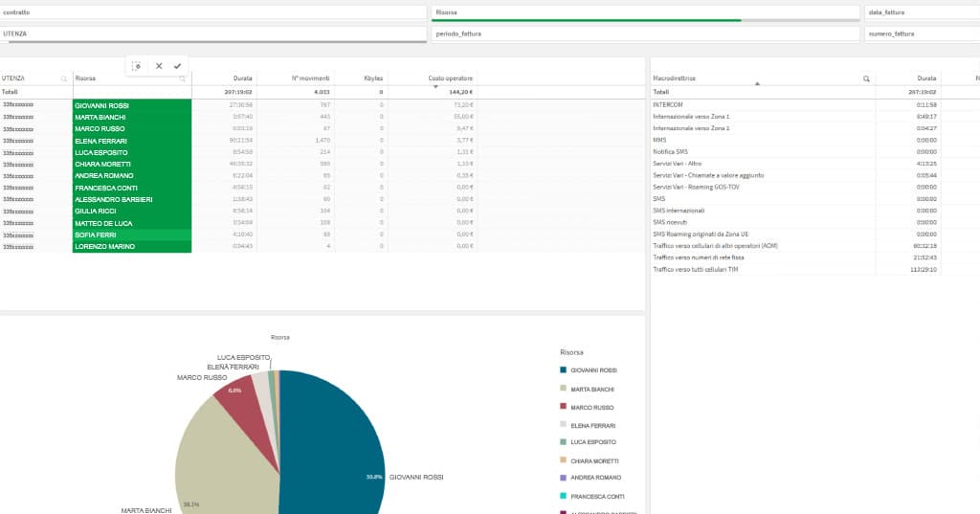This screenshot has height=514, width=980.
Task: Click Servizi Vari - Roaming GOS-TOV row
Action: coord(815,187)
